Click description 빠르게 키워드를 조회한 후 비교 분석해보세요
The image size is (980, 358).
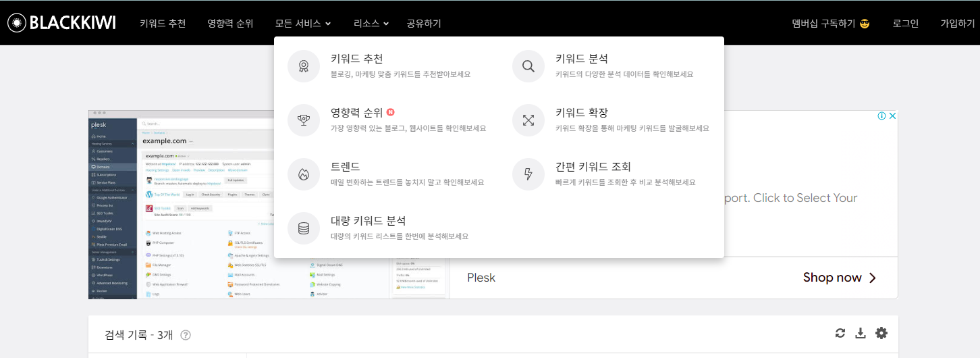pyautogui.click(x=625, y=182)
